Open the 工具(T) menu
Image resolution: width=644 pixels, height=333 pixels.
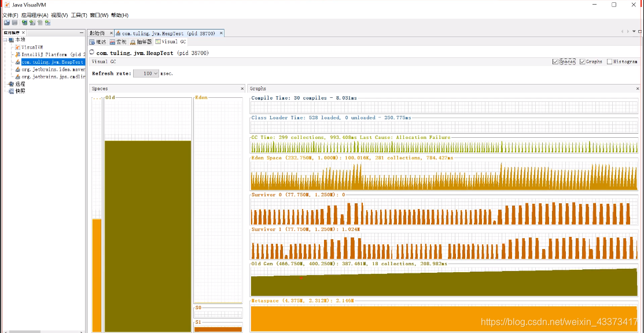(x=79, y=15)
